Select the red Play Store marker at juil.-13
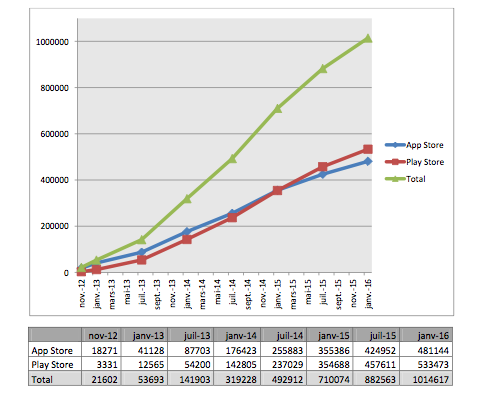This screenshot has width=479, height=395. tap(142, 260)
